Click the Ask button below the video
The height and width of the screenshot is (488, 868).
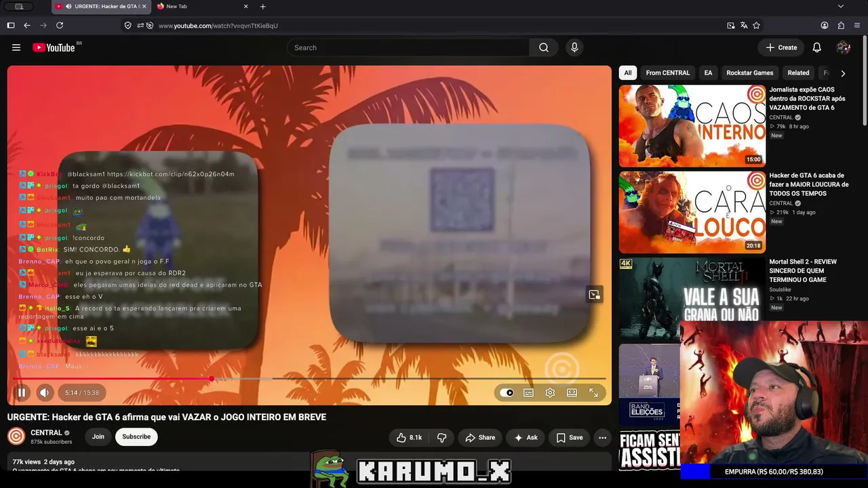point(526,438)
